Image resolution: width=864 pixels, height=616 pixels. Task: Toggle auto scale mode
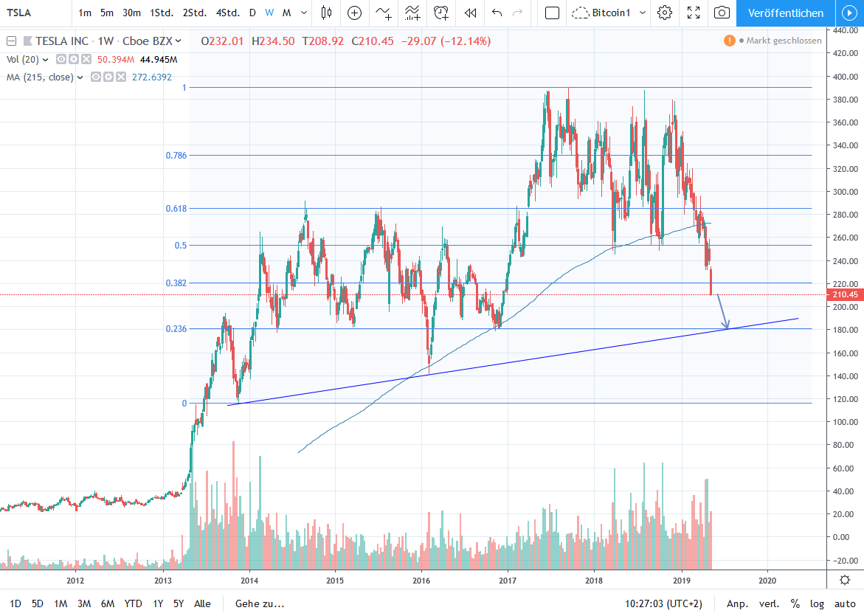click(x=845, y=603)
